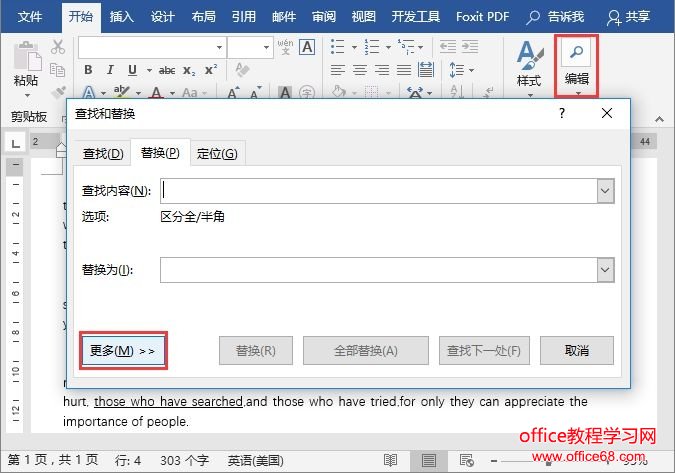Open the Foxit PDF ribbon tab
The height and width of the screenshot is (473, 675).
(x=483, y=17)
